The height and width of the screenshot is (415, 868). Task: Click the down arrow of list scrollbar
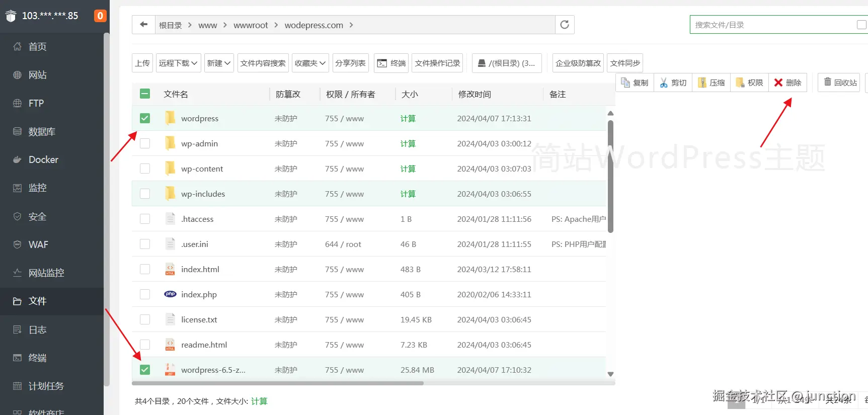[x=611, y=374]
